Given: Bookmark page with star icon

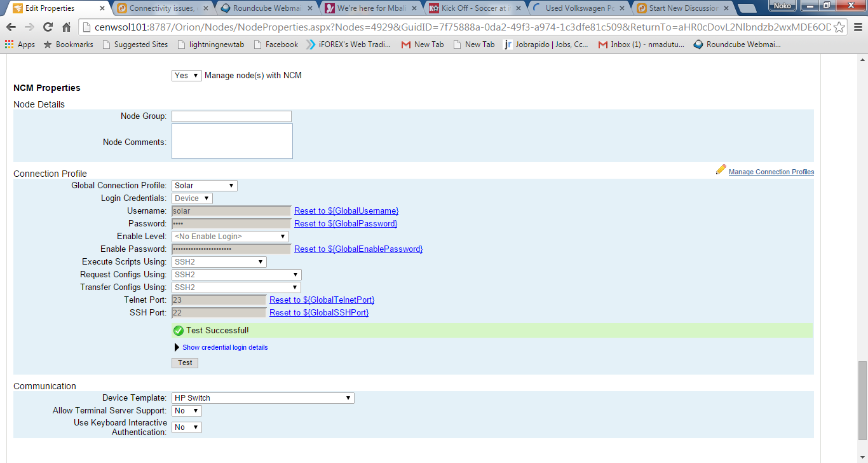Looking at the screenshot, I should tap(839, 27).
